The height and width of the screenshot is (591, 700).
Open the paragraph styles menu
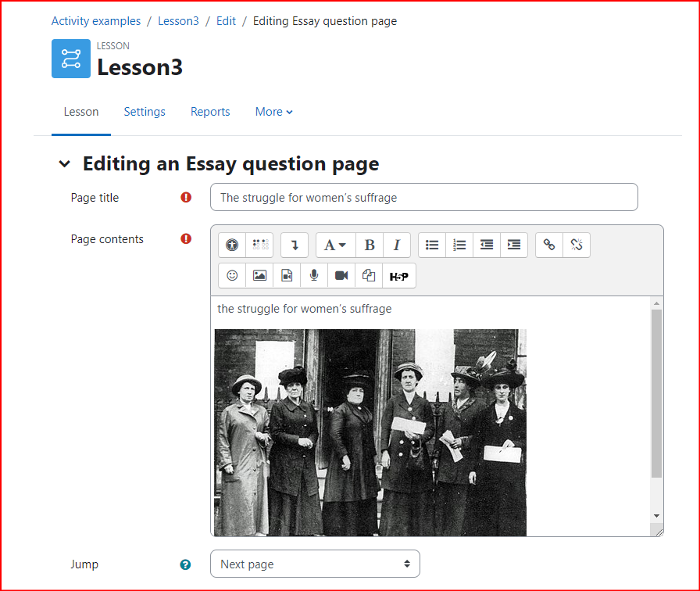click(x=335, y=245)
